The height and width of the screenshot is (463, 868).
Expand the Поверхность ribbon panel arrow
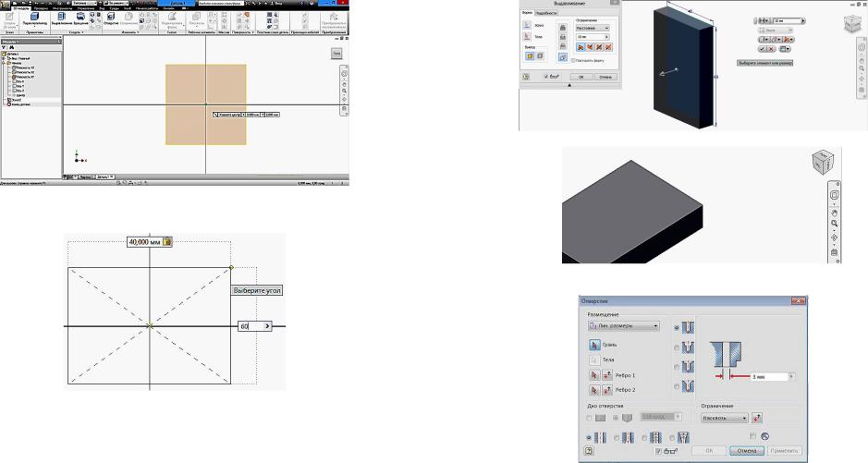(x=252, y=32)
